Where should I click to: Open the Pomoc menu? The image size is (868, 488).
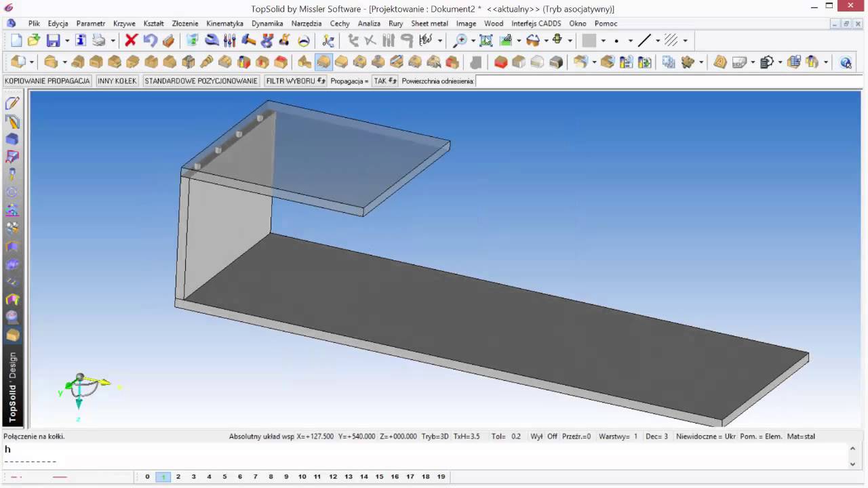[606, 23]
